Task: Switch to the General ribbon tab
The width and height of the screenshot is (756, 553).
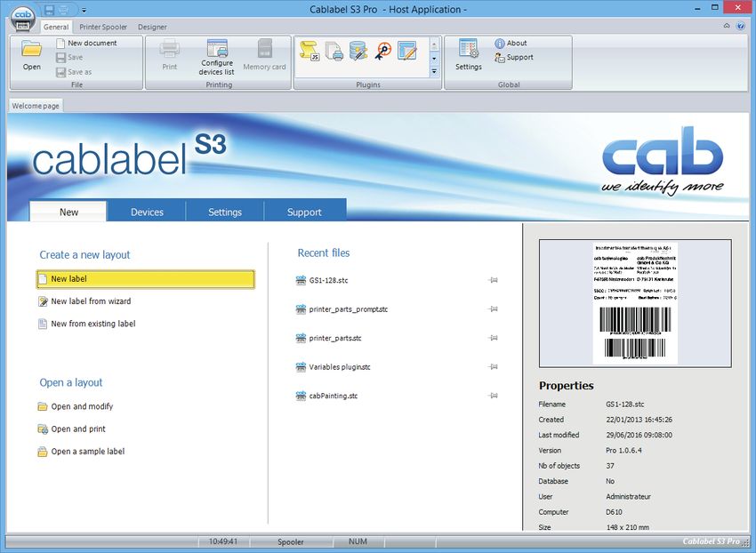Action: click(x=56, y=27)
